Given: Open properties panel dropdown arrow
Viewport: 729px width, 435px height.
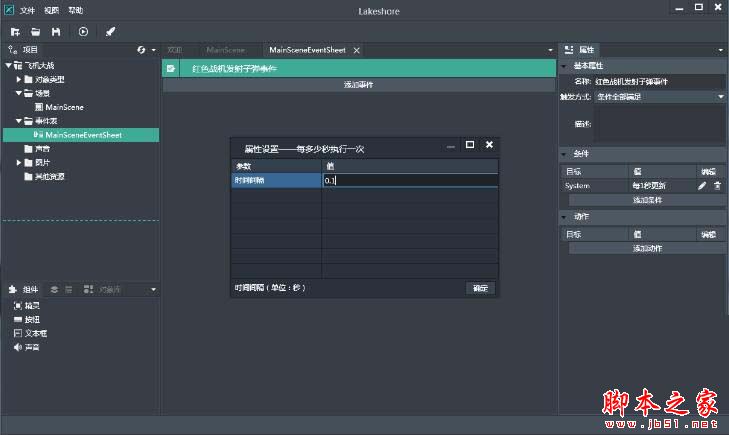Looking at the screenshot, I should (721, 50).
